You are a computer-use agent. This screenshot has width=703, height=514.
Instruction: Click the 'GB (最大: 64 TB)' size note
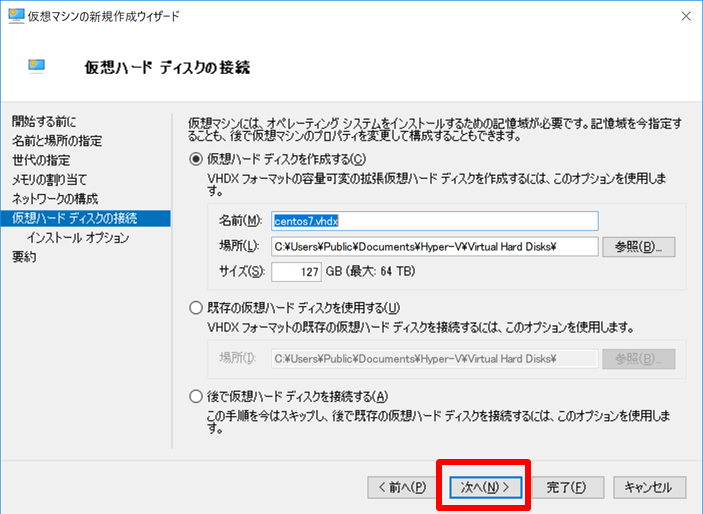[370, 271]
